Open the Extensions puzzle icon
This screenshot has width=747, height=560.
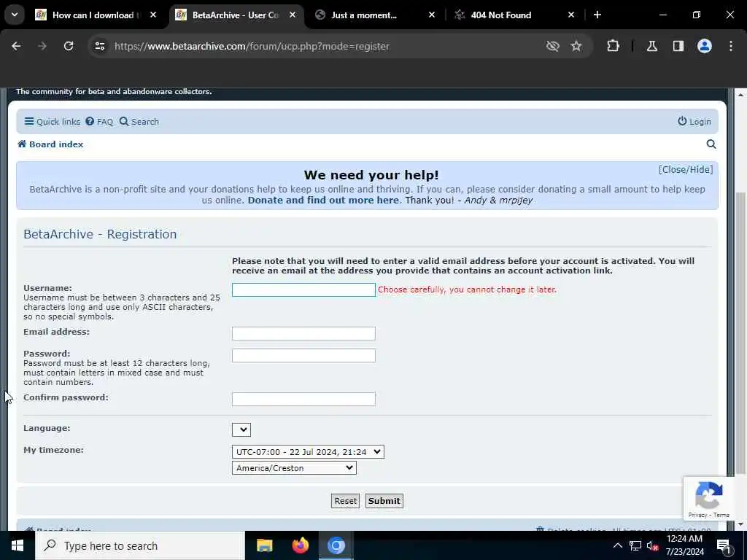613,46
